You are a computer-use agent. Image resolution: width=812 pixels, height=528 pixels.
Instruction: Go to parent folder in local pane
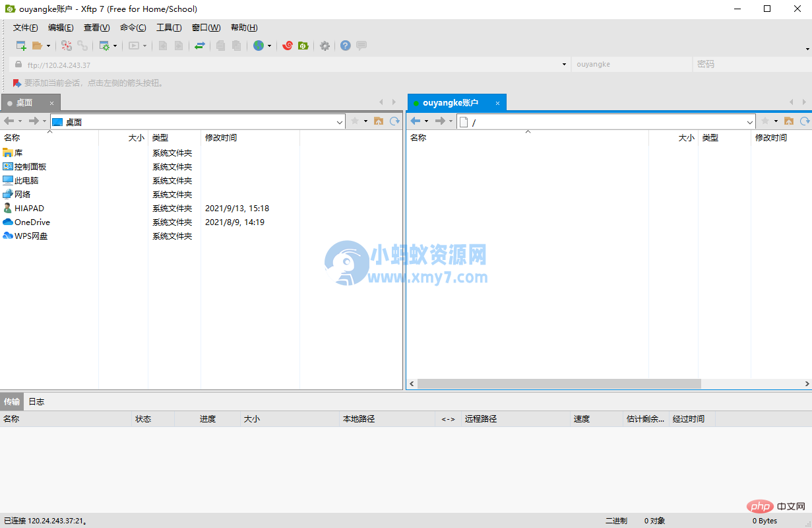(379, 121)
